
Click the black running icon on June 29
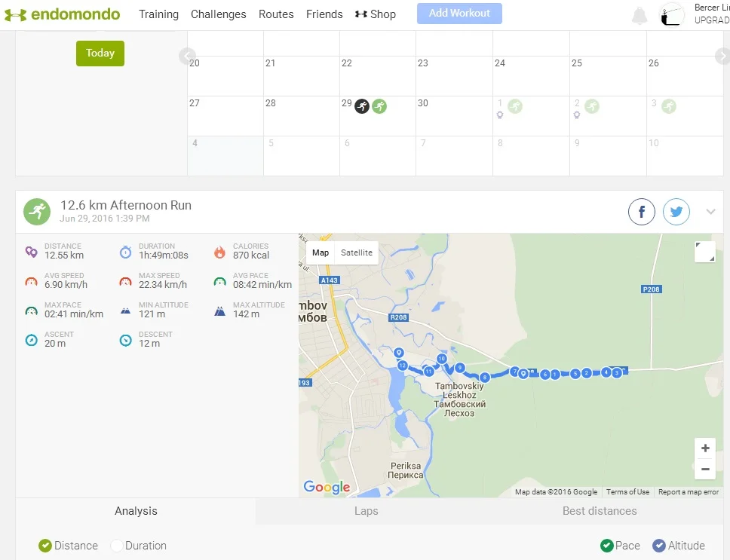pyautogui.click(x=362, y=106)
